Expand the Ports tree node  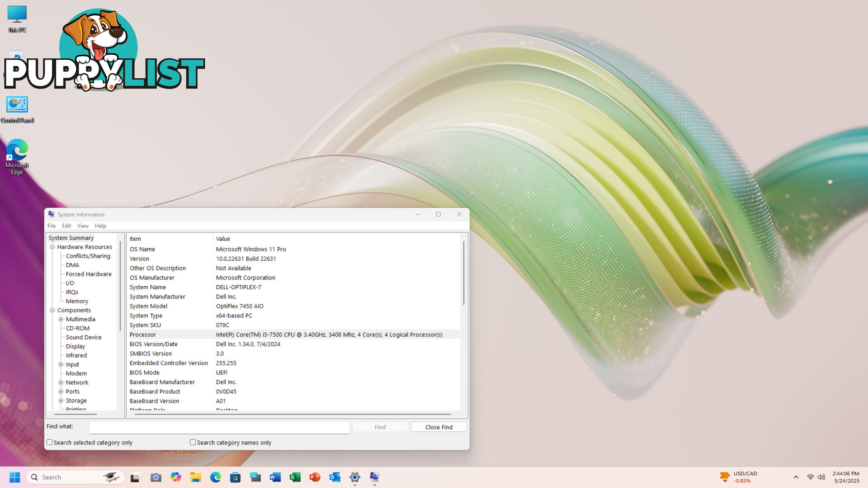click(x=61, y=391)
